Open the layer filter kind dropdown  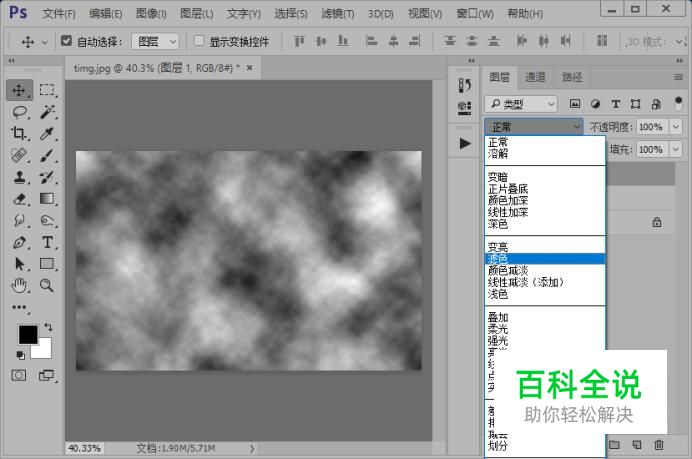[521, 104]
